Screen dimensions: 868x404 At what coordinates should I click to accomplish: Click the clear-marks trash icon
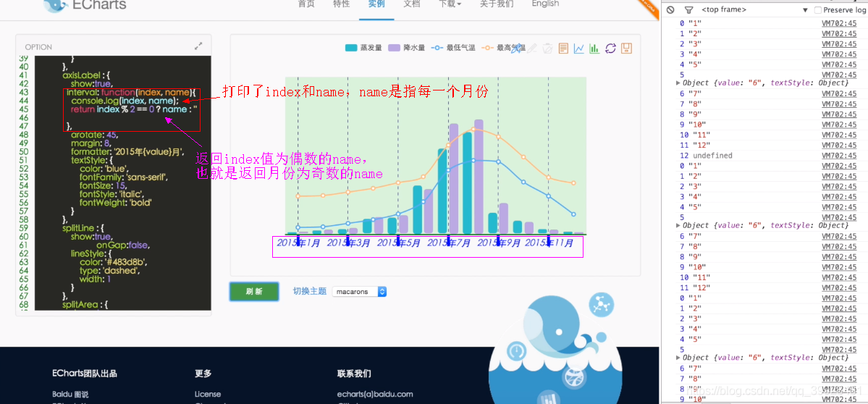click(x=547, y=49)
